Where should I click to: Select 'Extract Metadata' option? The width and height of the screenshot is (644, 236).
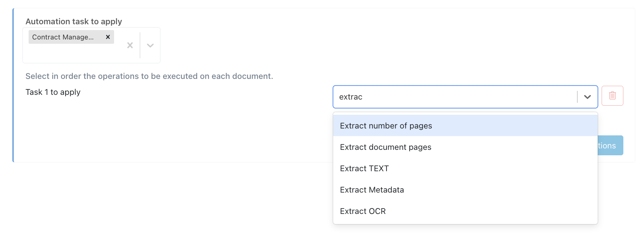[372, 190]
